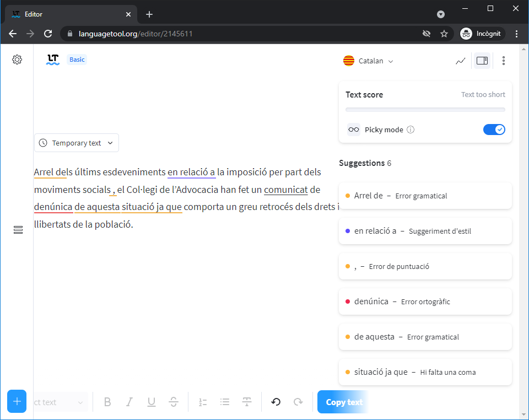Open the settings gear in the left sidebar

point(17,60)
